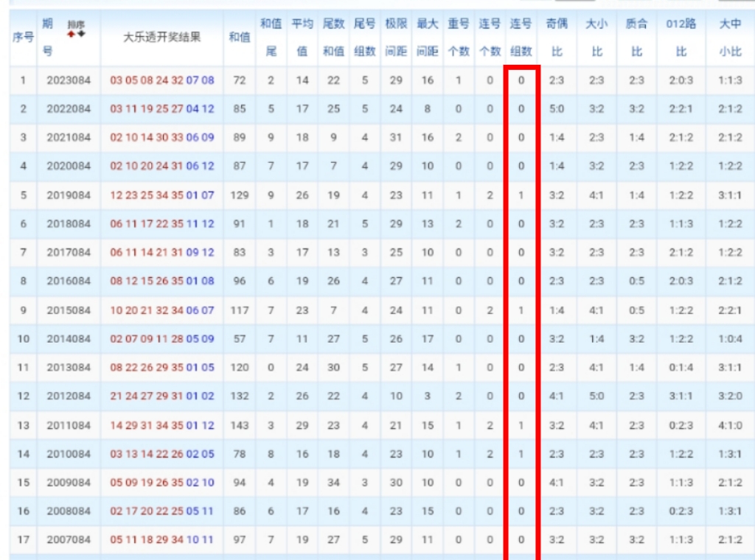Click 012路比 value 3:1:1 in row 2012084
This screenshot has width=755, height=560.
[x=681, y=396]
